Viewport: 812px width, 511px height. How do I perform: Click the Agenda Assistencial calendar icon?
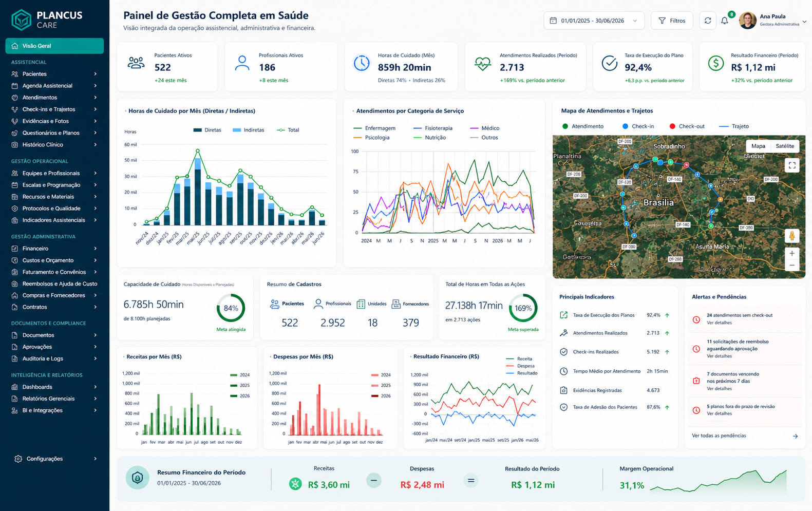pyautogui.click(x=14, y=86)
